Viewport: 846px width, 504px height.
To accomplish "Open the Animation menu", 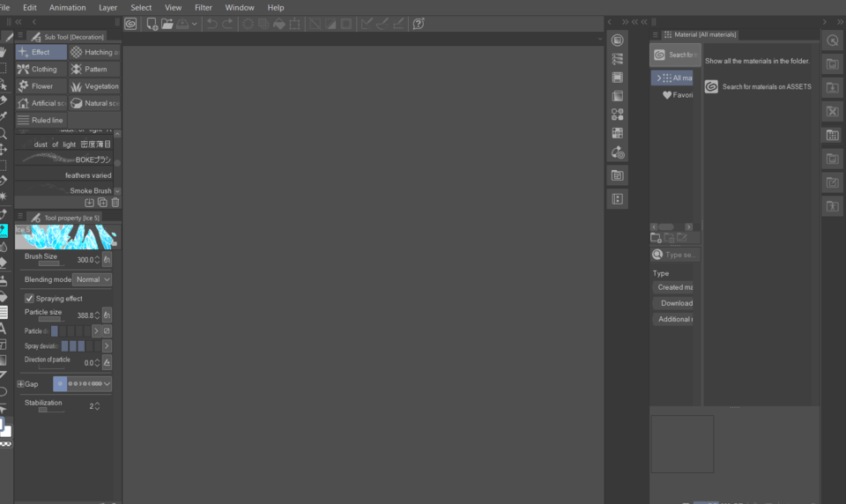I will pos(68,8).
